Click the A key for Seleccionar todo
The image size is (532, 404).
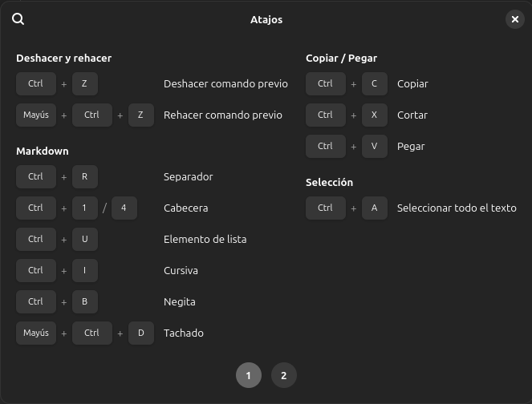[374, 208]
